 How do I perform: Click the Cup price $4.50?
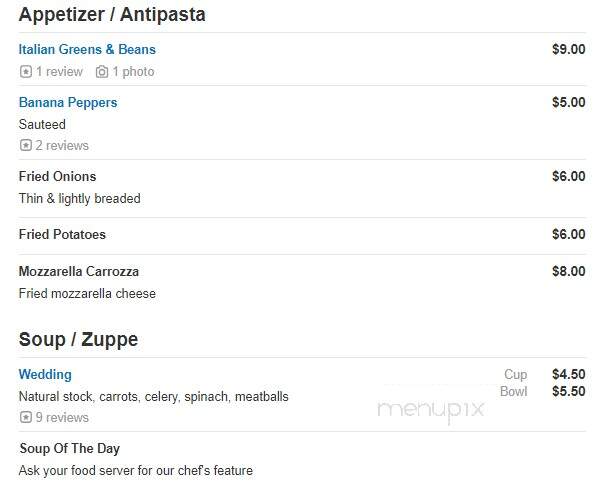tap(569, 374)
